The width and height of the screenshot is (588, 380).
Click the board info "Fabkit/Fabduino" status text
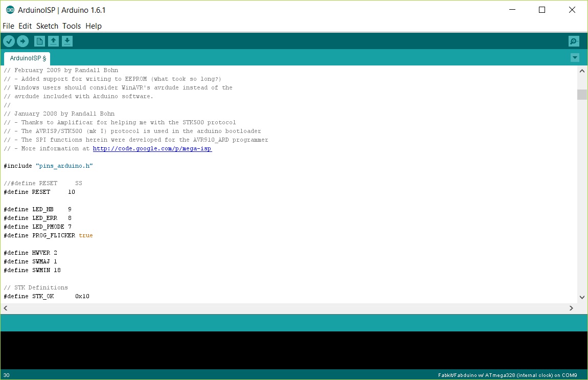507,375
